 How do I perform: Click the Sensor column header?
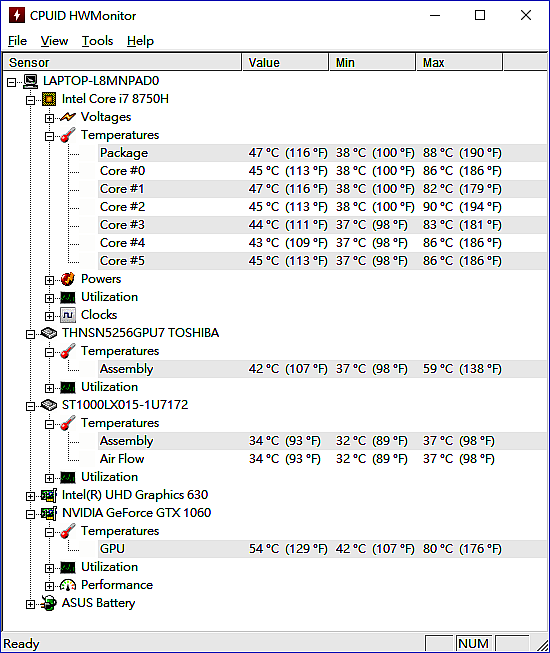point(122,62)
